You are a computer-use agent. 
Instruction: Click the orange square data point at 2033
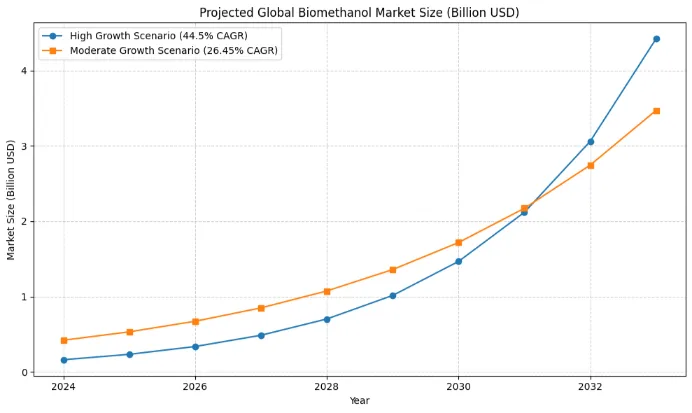(x=656, y=111)
